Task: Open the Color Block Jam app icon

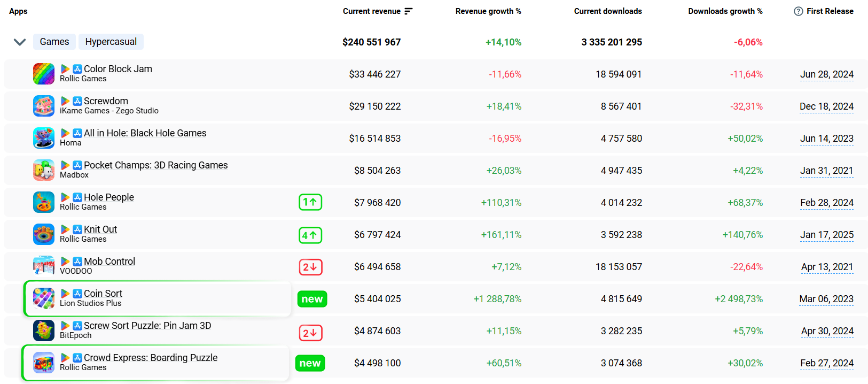Action: point(44,74)
